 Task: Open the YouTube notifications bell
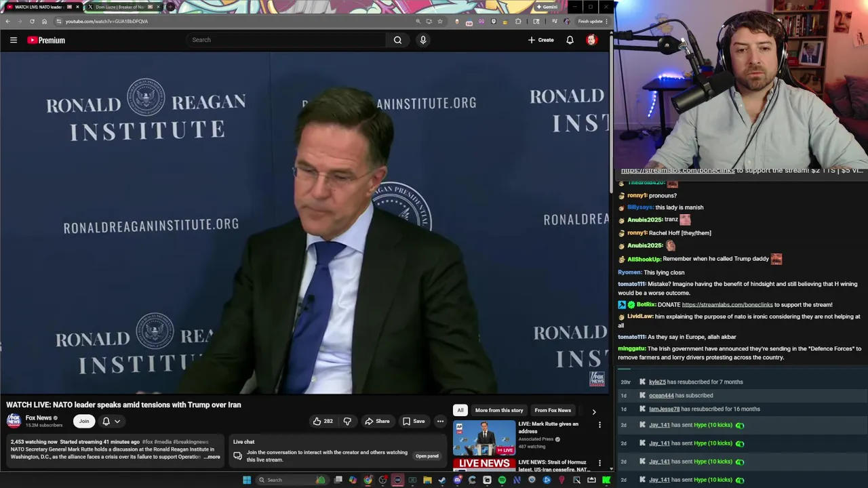(570, 40)
